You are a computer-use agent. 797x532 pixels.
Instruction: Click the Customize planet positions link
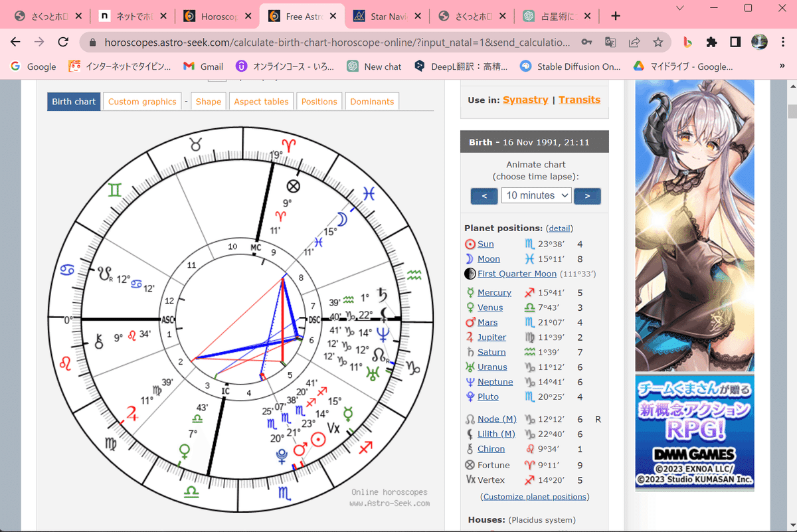click(535, 497)
